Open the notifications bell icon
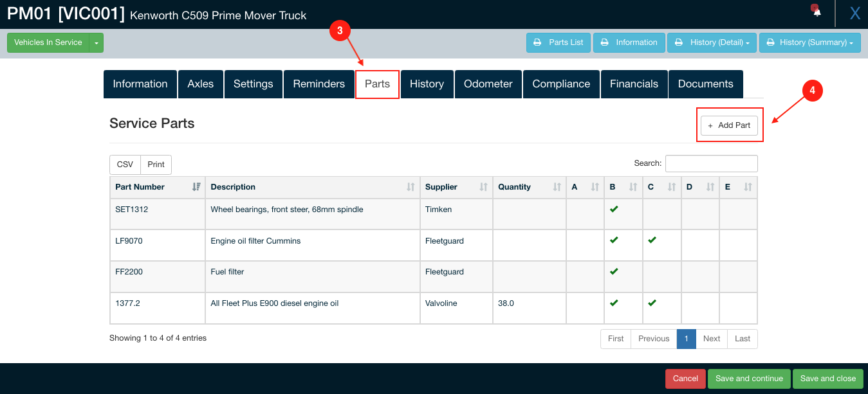The width and height of the screenshot is (868, 394). click(x=817, y=11)
